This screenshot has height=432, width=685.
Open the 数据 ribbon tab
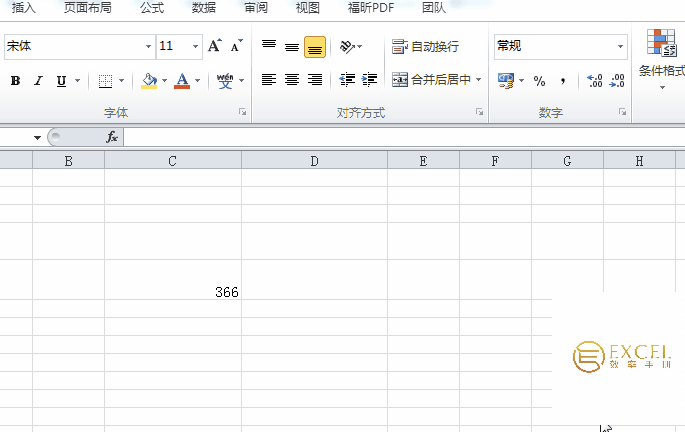point(204,8)
